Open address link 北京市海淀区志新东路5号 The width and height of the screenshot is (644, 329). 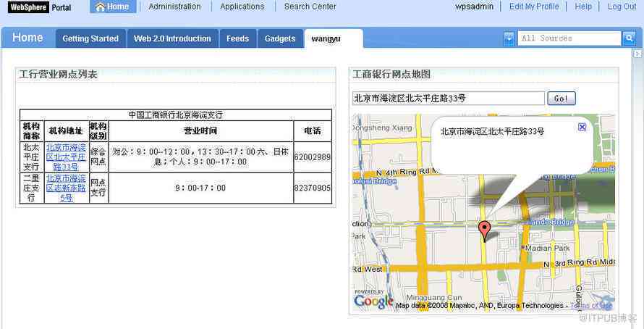tap(67, 188)
